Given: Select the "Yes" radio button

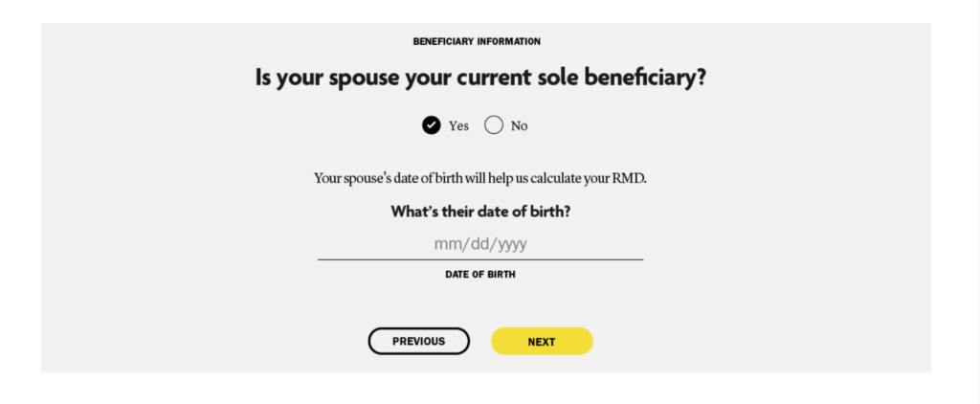Looking at the screenshot, I should click(x=432, y=125).
